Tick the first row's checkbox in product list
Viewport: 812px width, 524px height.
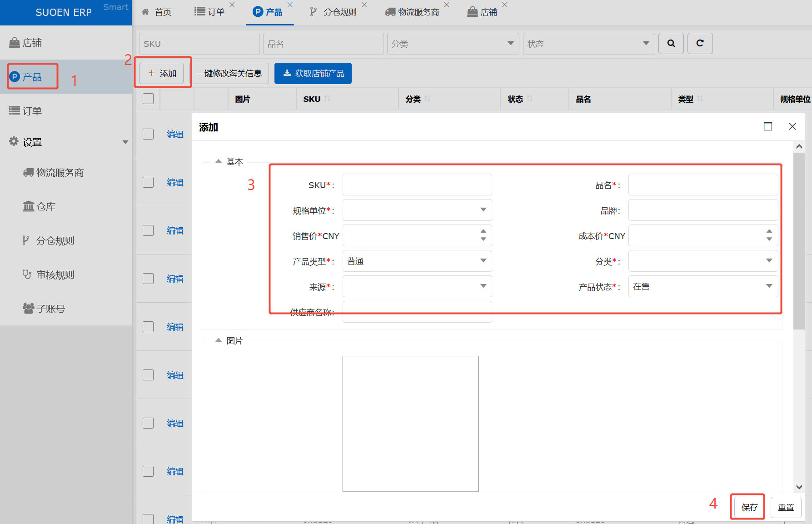tap(148, 134)
